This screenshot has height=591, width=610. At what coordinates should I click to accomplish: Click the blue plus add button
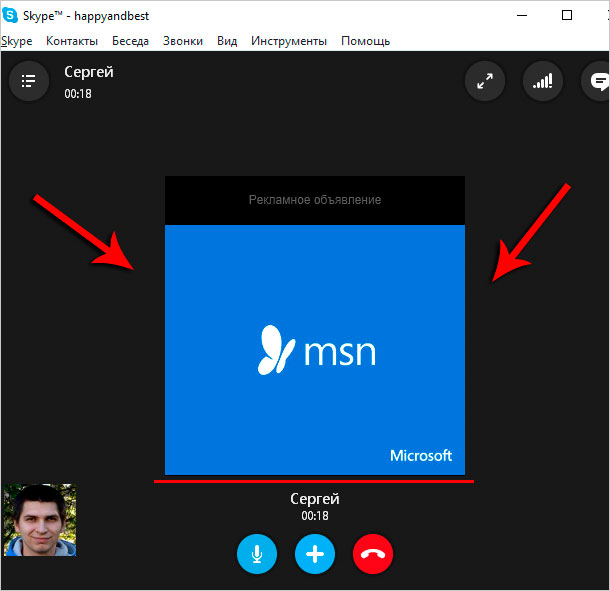click(315, 554)
